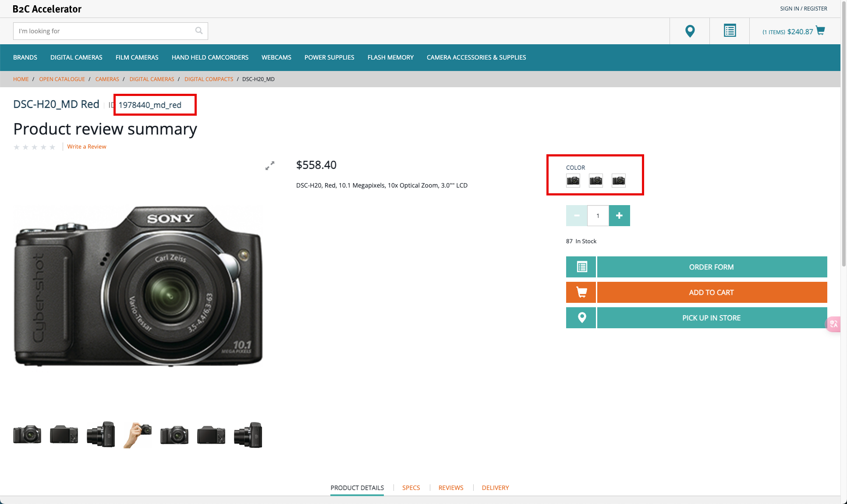This screenshot has width=847, height=504.
Task: Switch to the Reviews tab
Action: (x=451, y=488)
